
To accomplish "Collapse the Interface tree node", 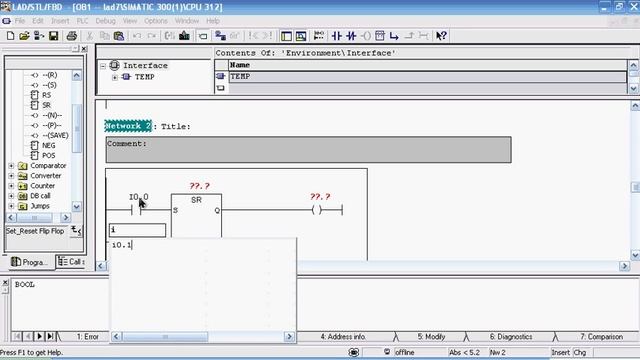I will coord(103,66).
